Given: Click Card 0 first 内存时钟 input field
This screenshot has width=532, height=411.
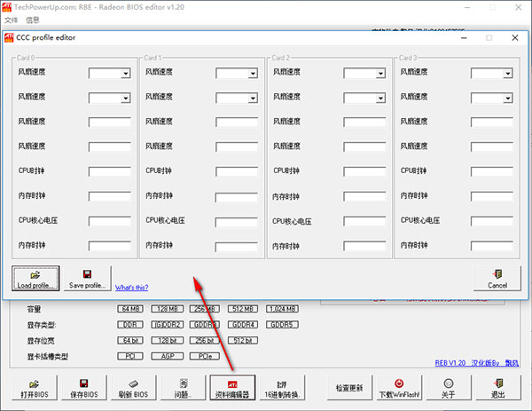Looking at the screenshot, I should tap(110, 196).
